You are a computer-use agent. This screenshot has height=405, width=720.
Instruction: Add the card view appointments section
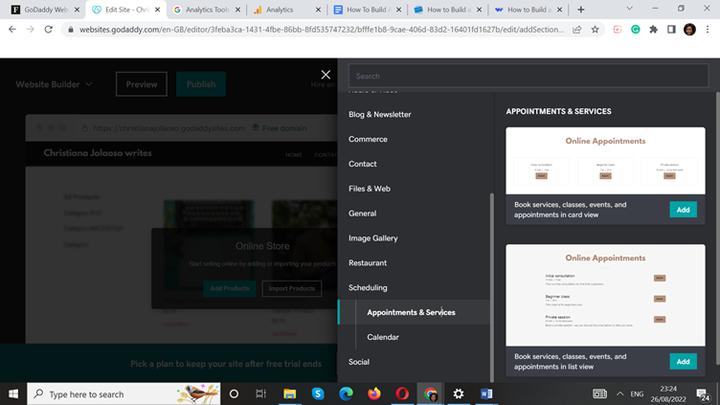(683, 209)
